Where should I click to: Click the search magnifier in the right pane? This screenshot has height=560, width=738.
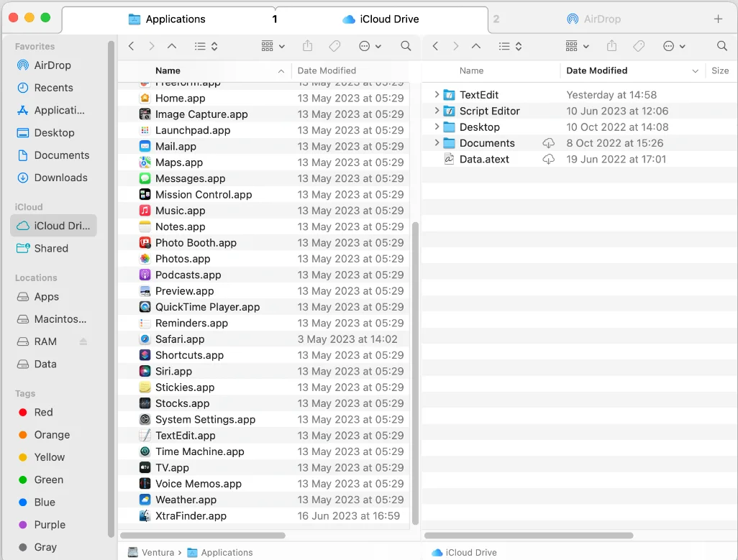pyautogui.click(x=721, y=46)
